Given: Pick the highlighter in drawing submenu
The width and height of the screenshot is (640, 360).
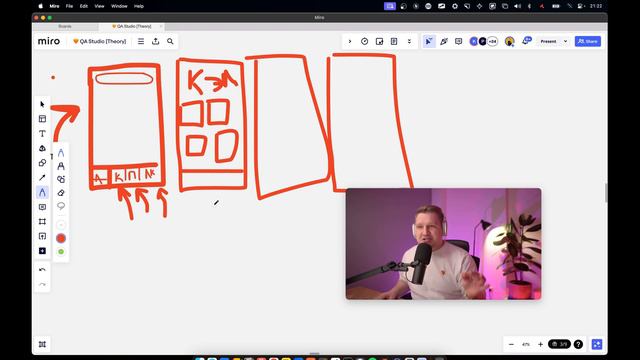Looking at the screenshot, I should pos(61,166).
